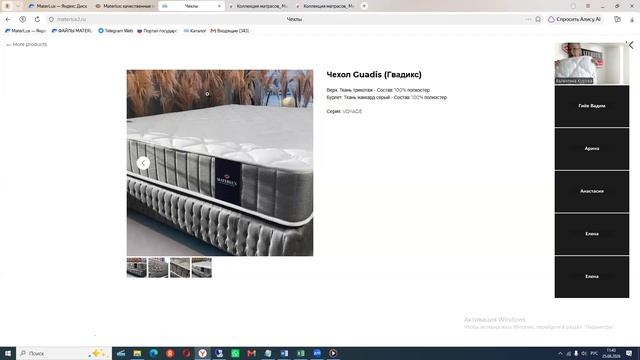
Task: Select the Анастасия participant tile
Action: point(591,191)
